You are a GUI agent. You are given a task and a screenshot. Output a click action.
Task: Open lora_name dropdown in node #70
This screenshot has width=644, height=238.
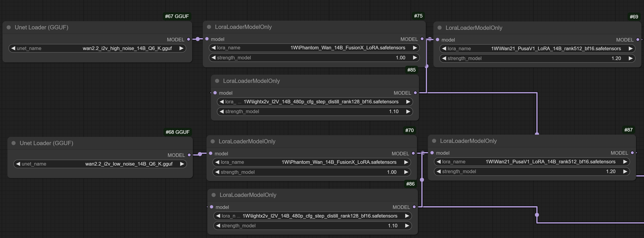(312, 162)
